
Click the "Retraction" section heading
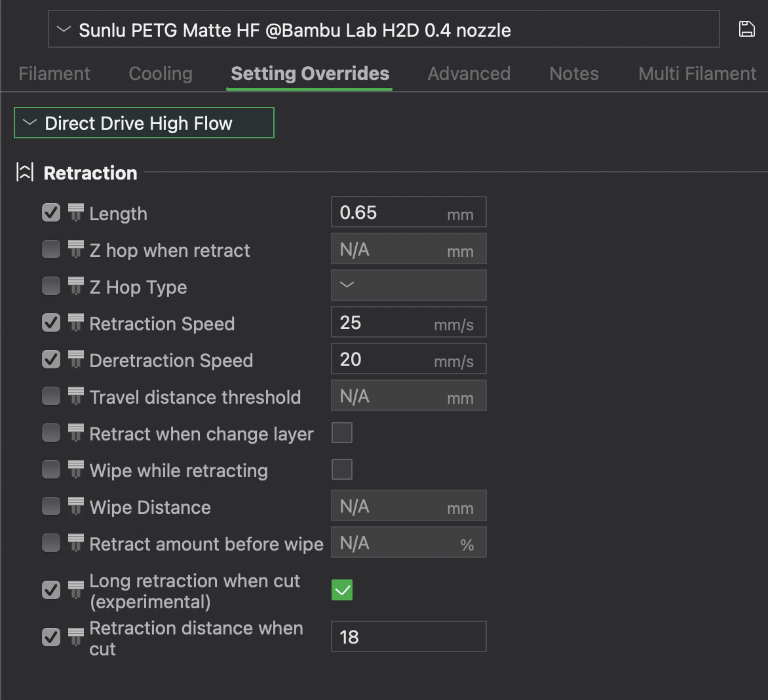(x=90, y=173)
